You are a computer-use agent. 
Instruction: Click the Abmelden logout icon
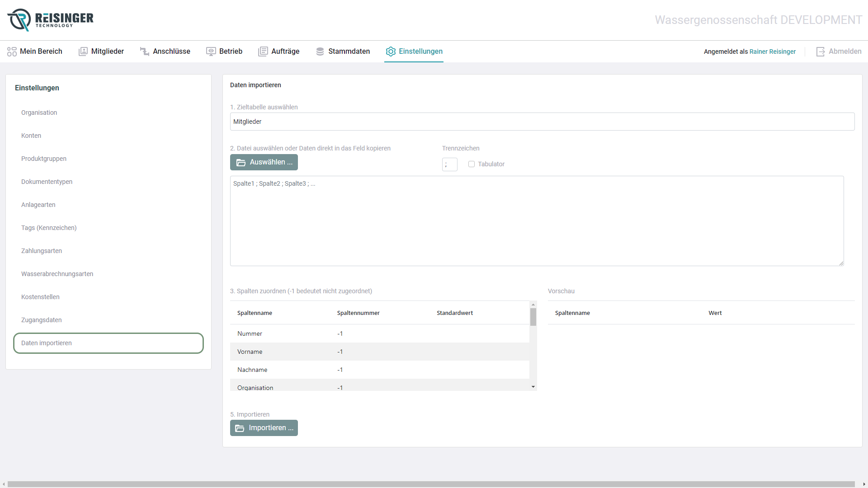(x=821, y=52)
